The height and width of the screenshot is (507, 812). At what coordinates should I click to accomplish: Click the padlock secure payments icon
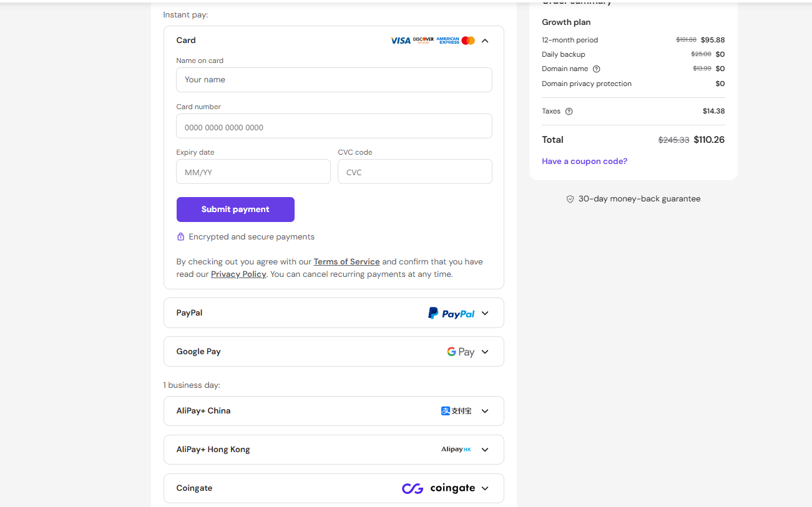tap(180, 237)
